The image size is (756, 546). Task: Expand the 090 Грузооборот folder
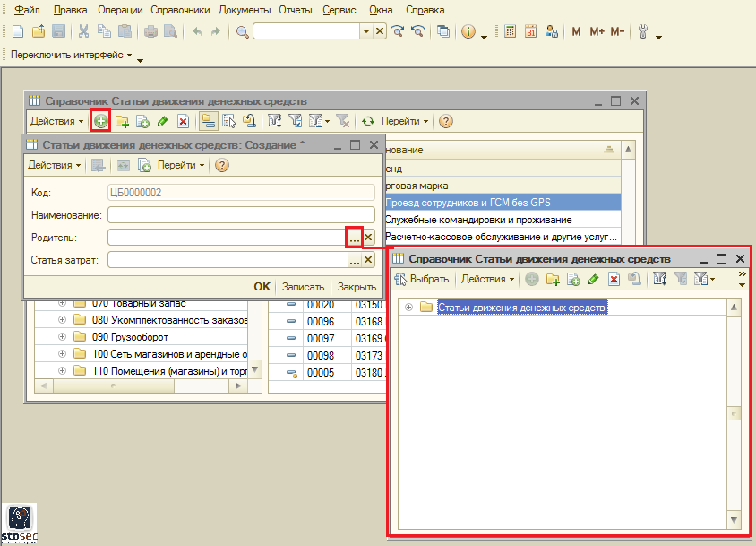tap(62, 337)
